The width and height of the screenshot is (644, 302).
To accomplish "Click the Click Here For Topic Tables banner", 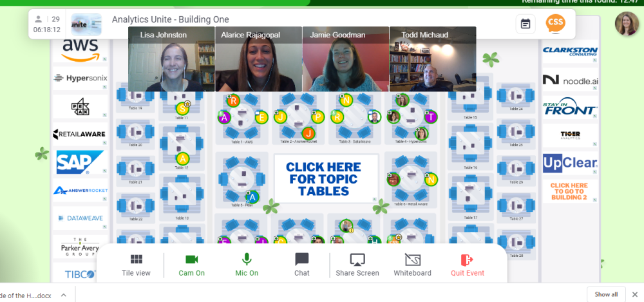I will (324, 179).
